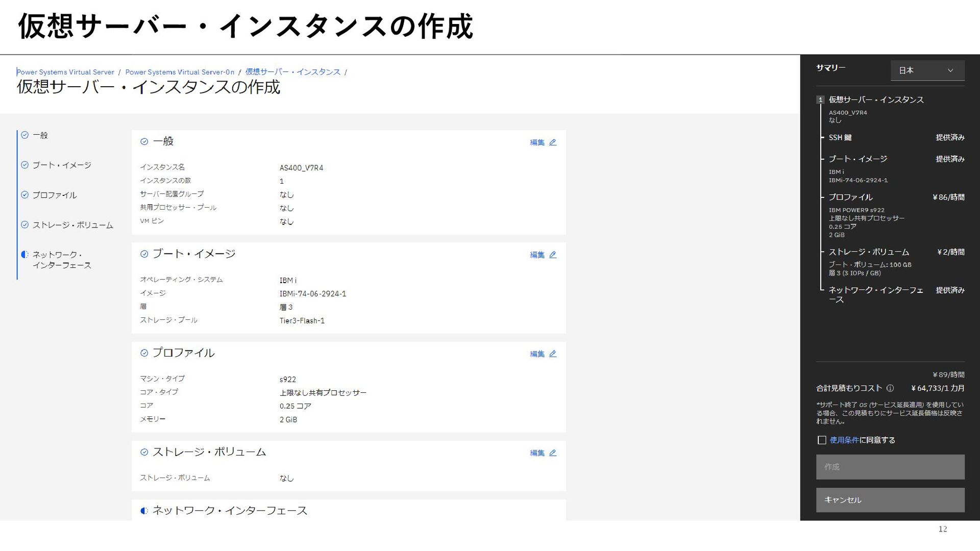Screen dimensions: 980x551
Task: Click the checkmark icon next to 一般 in sidebar
Action: pyautogui.click(x=24, y=135)
